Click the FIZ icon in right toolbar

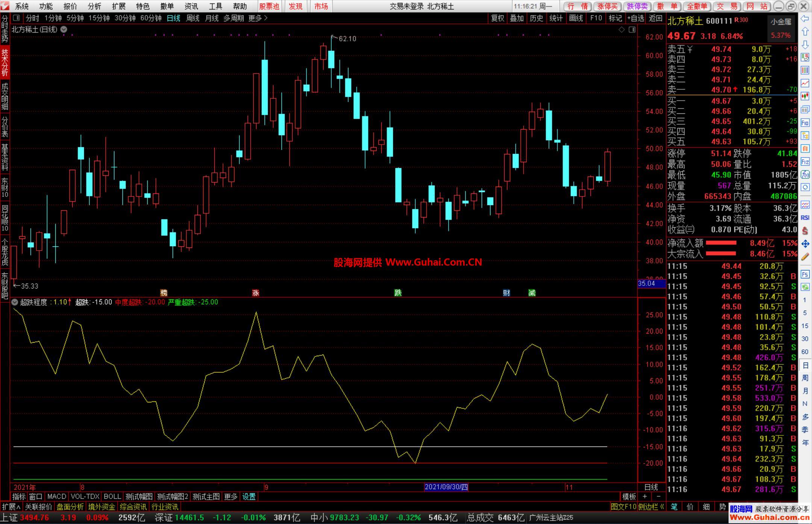(805, 162)
